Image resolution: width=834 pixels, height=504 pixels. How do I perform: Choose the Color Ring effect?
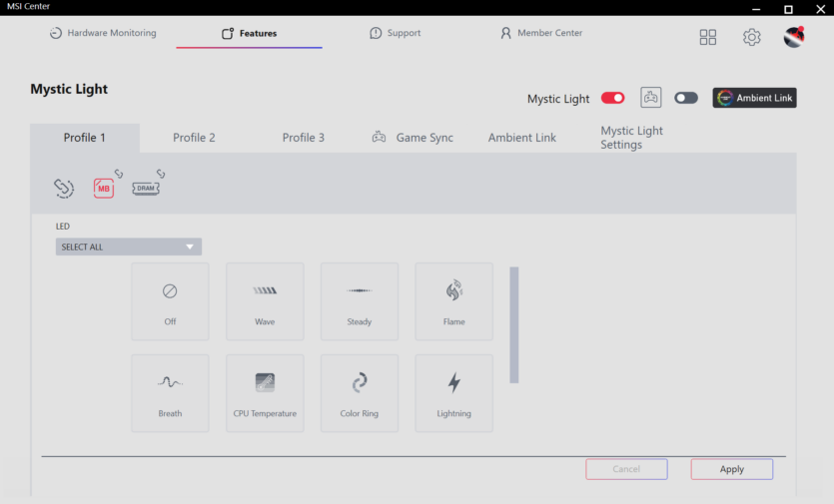point(360,393)
